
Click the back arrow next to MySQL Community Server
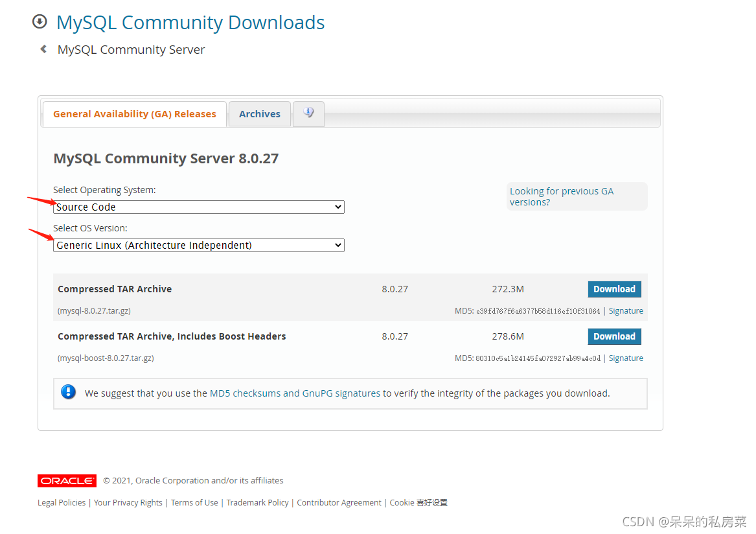click(43, 49)
